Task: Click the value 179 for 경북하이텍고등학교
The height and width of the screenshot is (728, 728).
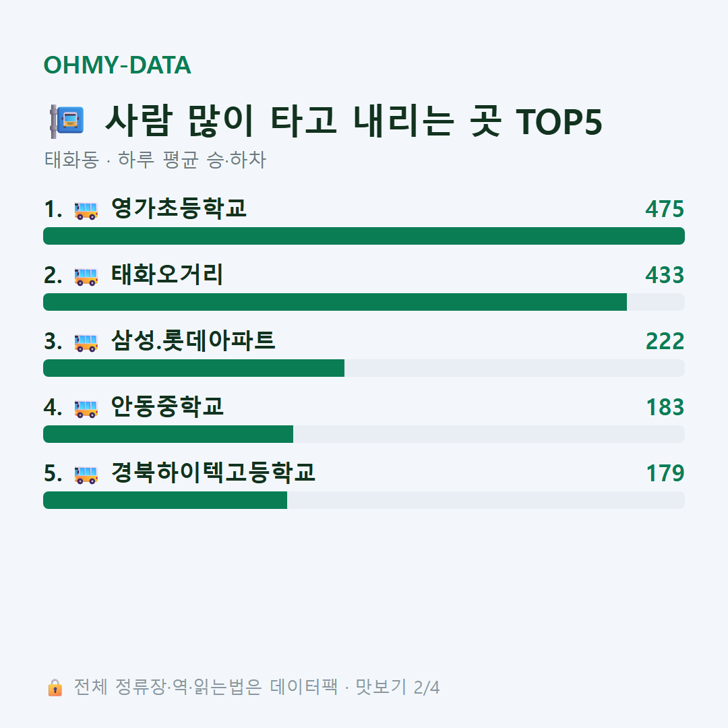Action: (665, 473)
